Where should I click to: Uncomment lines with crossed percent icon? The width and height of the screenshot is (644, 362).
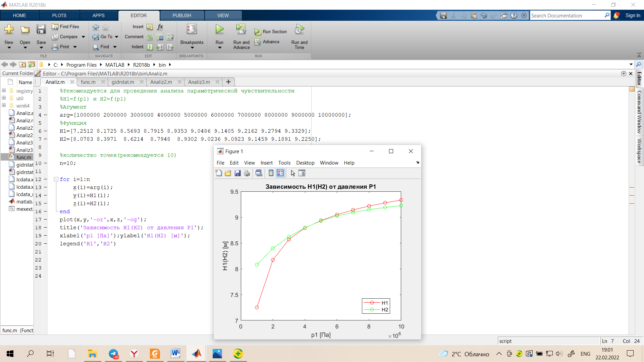pos(160,37)
